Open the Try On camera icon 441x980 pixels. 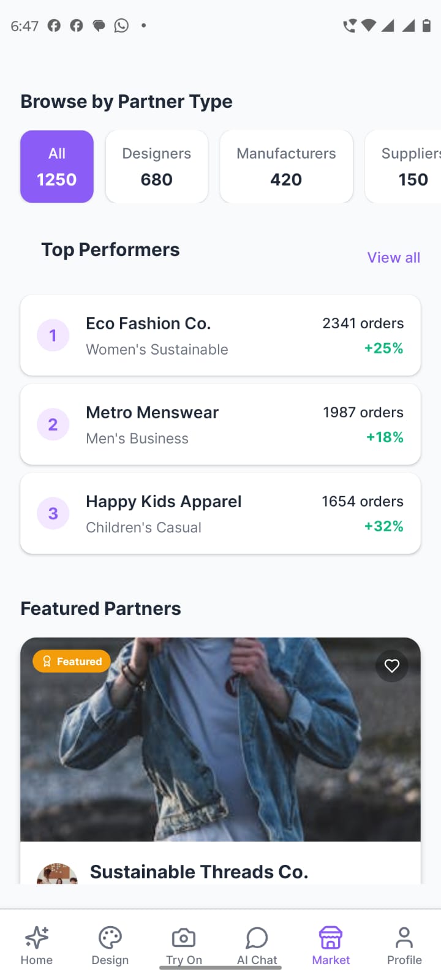[184, 938]
